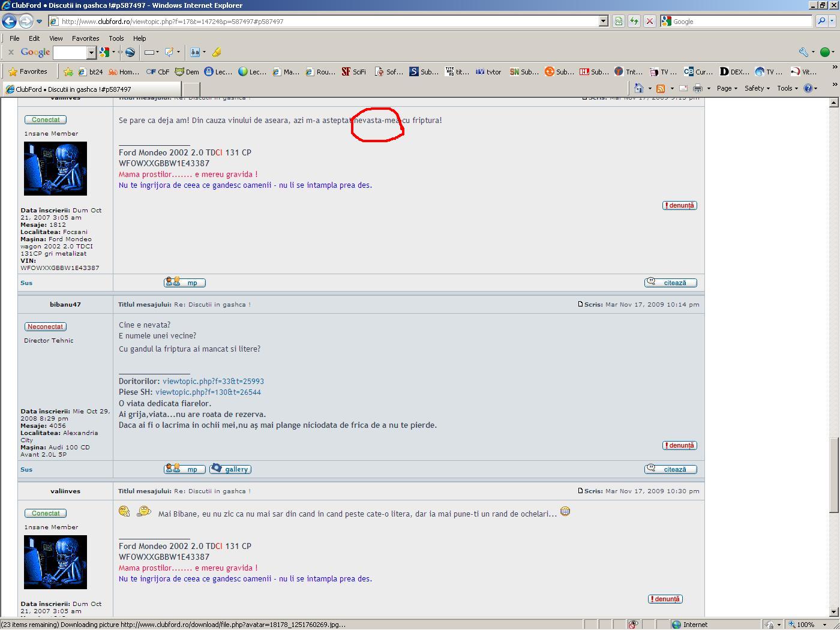Open the Piese SH viewtopic link
The height and width of the screenshot is (630, 840).
(x=208, y=392)
